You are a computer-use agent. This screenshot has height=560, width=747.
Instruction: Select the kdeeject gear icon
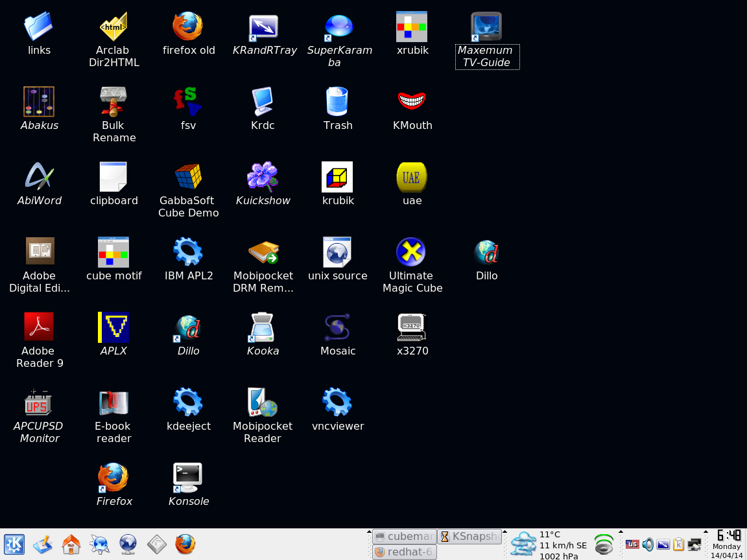coord(188,402)
